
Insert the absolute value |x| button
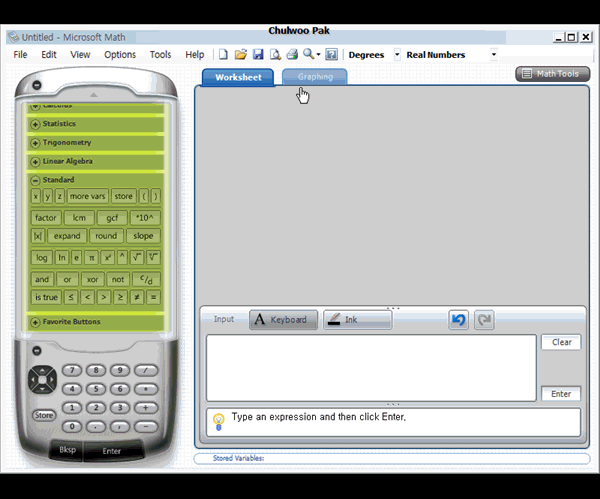point(38,236)
